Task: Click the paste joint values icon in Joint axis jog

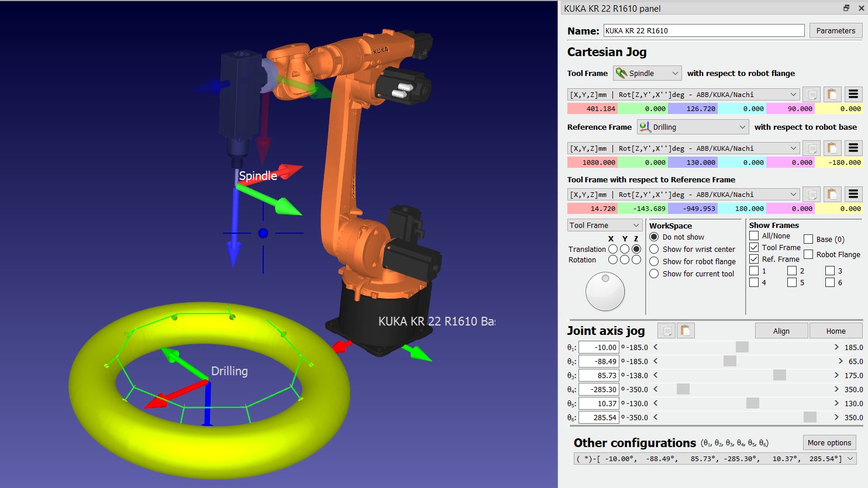Action: pos(684,330)
